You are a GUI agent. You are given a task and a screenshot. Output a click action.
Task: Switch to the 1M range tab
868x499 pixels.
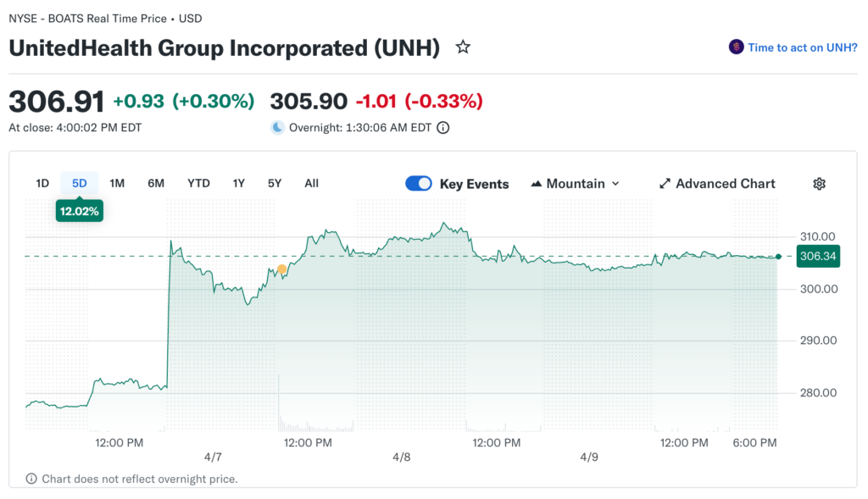point(117,183)
